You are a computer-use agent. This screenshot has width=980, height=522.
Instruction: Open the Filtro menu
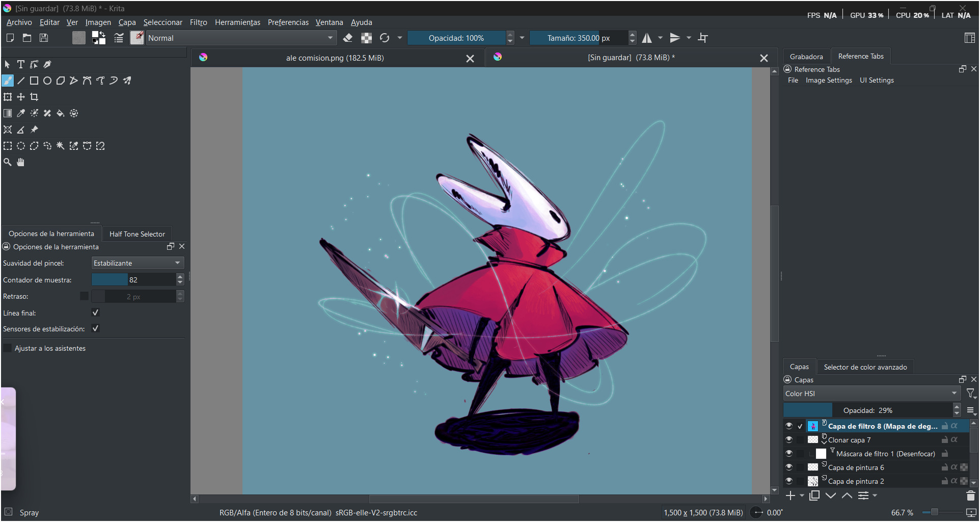[x=198, y=22]
